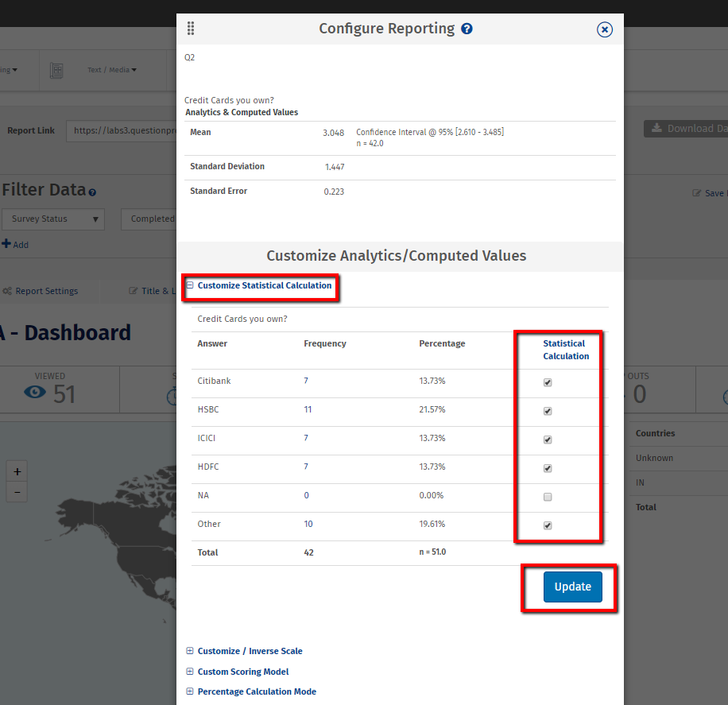Uncheck the Citibank statistical calculation checkbox
Image resolution: width=728 pixels, height=705 pixels.
(548, 382)
